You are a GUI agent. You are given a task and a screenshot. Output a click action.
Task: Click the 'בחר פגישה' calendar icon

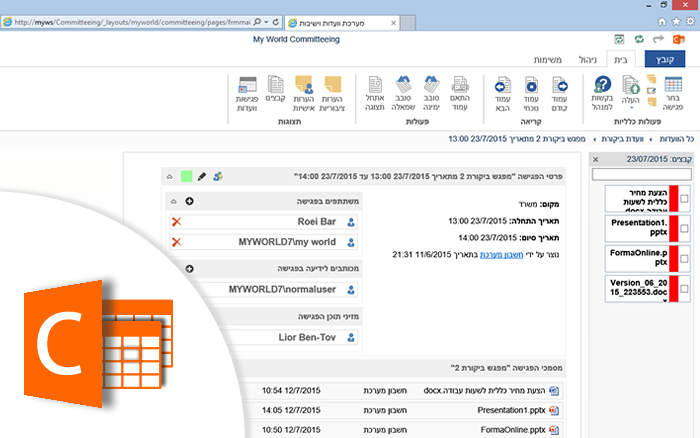[x=673, y=85]
